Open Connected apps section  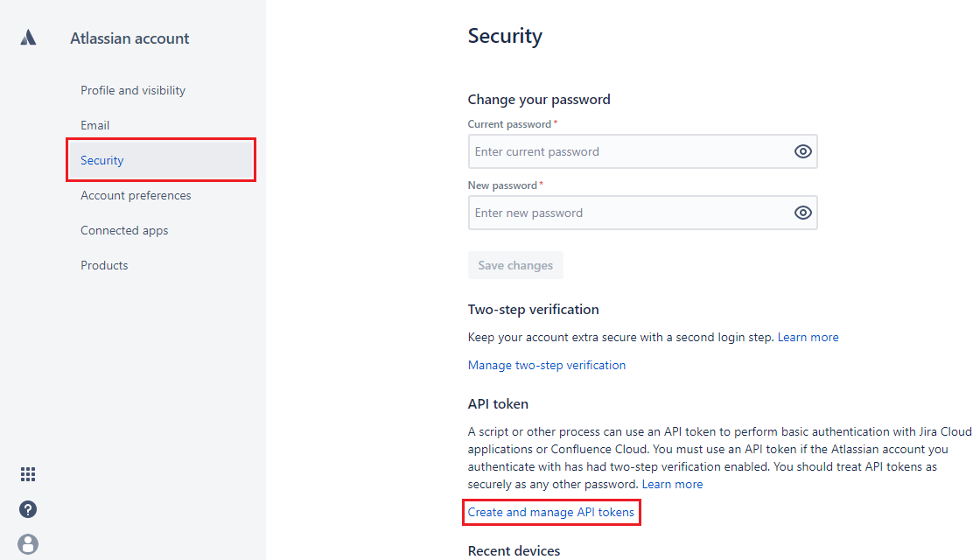[124, 231]
